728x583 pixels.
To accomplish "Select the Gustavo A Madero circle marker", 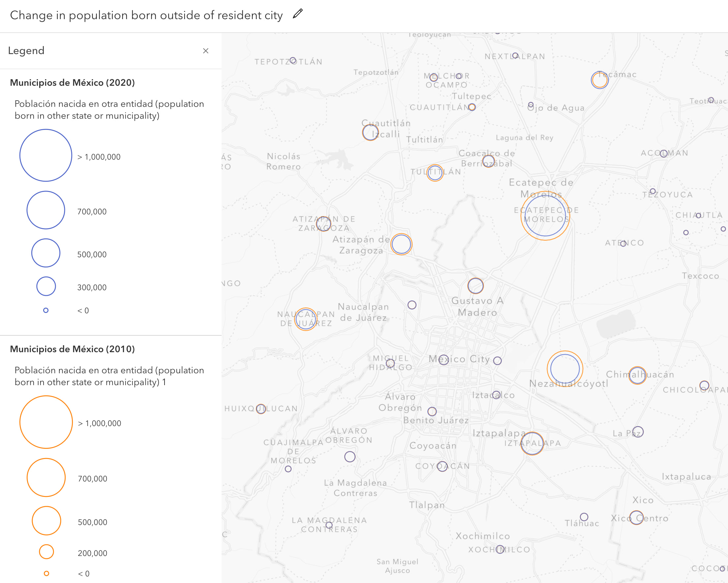I will (476, 286).
